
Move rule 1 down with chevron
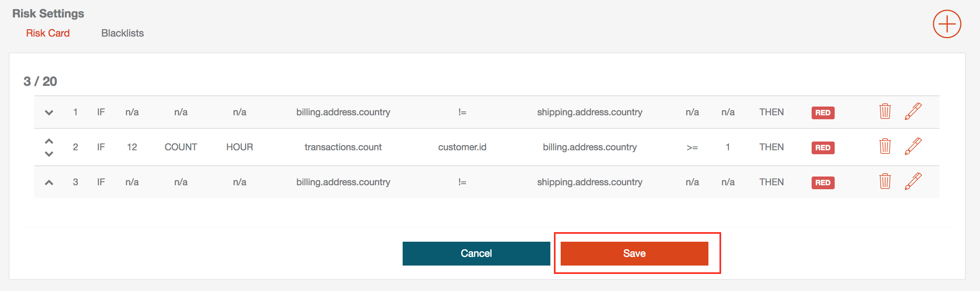[x=49, y=113]
